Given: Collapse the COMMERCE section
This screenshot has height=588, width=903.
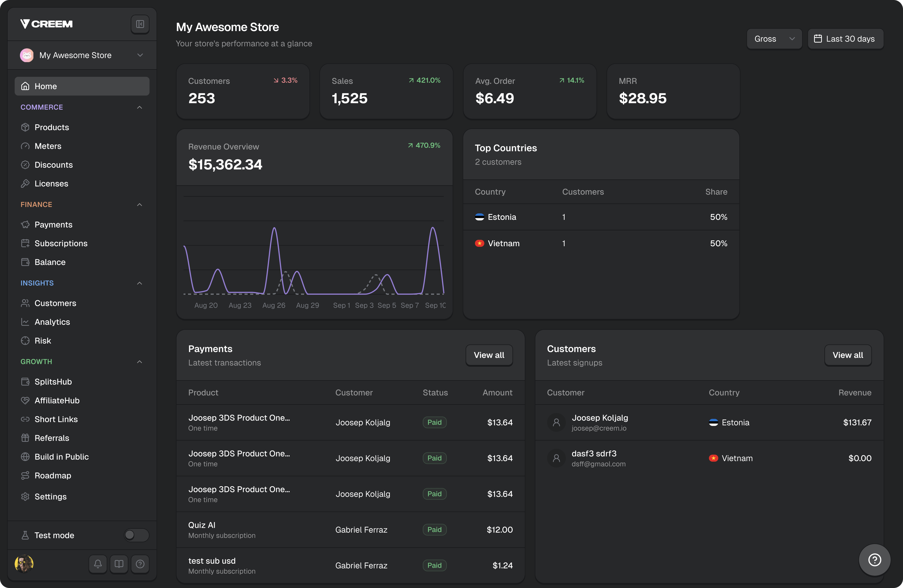Looking at the screenshot, I should click(139, 107).
